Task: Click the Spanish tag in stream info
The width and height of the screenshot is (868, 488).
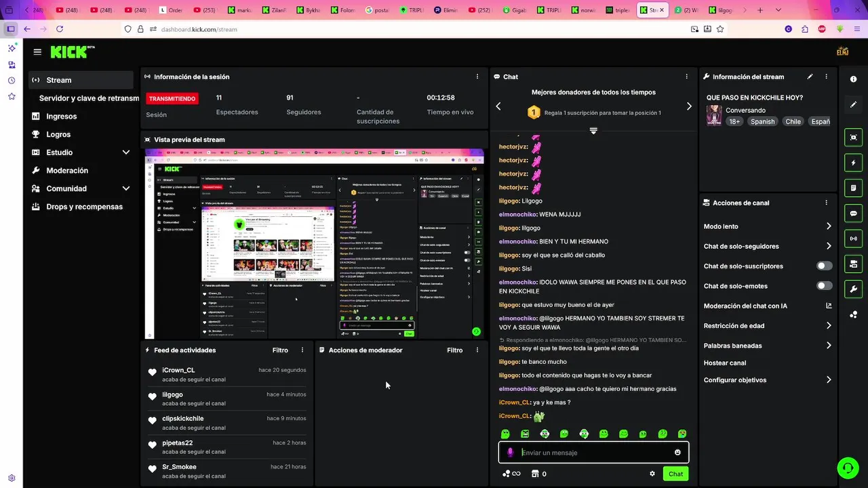Action: point(762,121)
